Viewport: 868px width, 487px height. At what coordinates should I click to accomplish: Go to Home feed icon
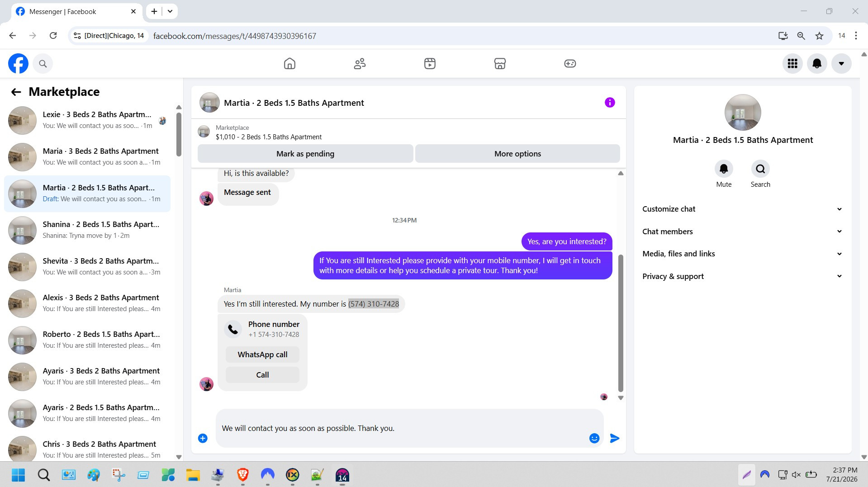(289, 64)
